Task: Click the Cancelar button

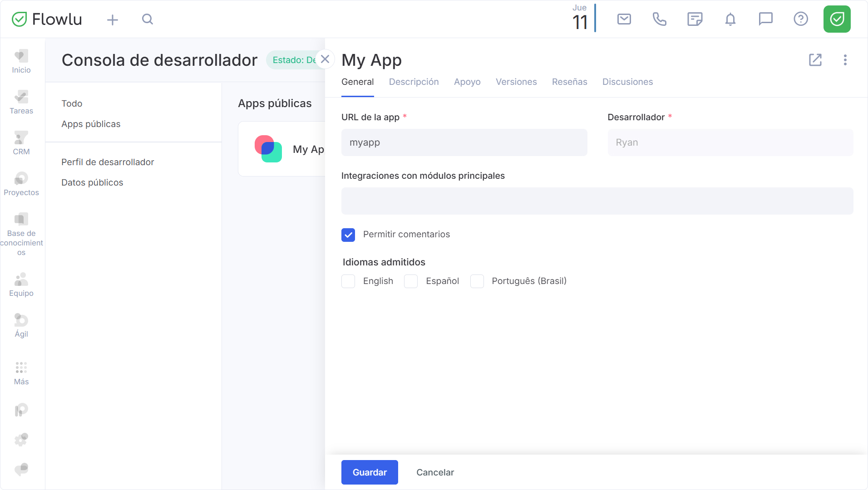Action: click(x=435, y=472)
